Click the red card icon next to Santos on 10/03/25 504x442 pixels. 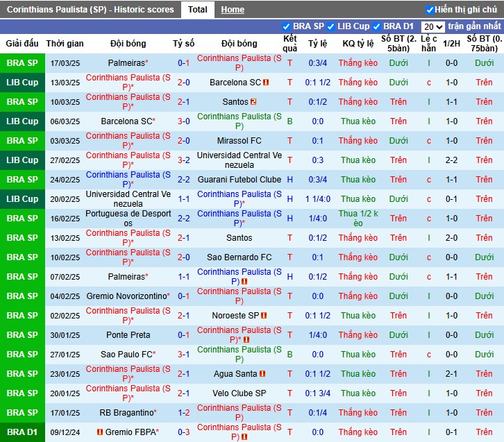253,102
